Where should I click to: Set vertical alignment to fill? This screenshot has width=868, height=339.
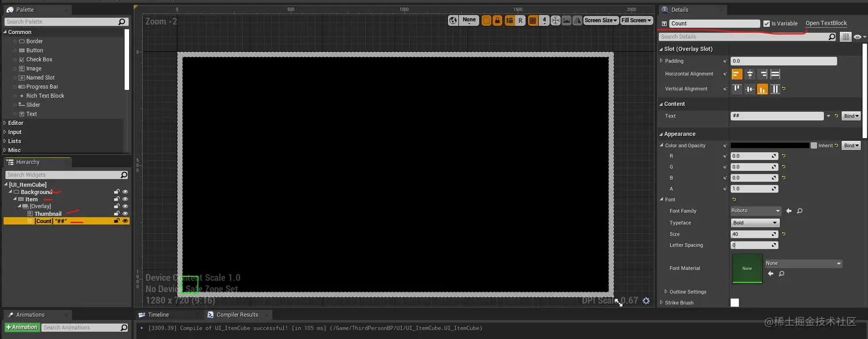(775, 89)
